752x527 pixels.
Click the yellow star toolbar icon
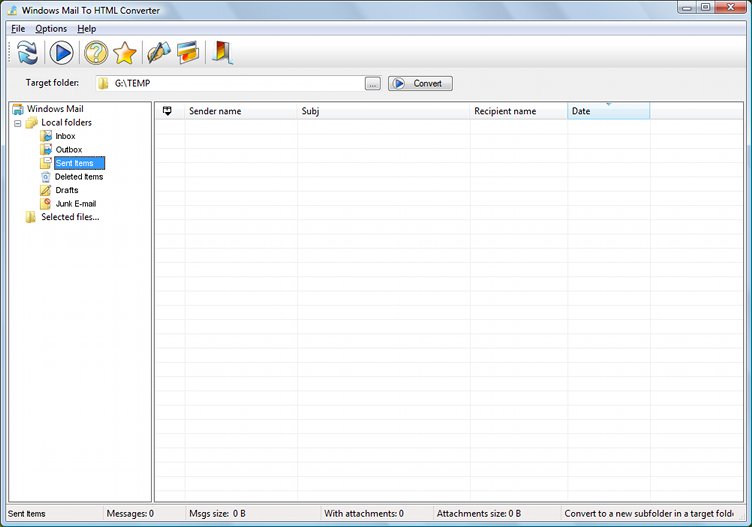tap(125, 53)
